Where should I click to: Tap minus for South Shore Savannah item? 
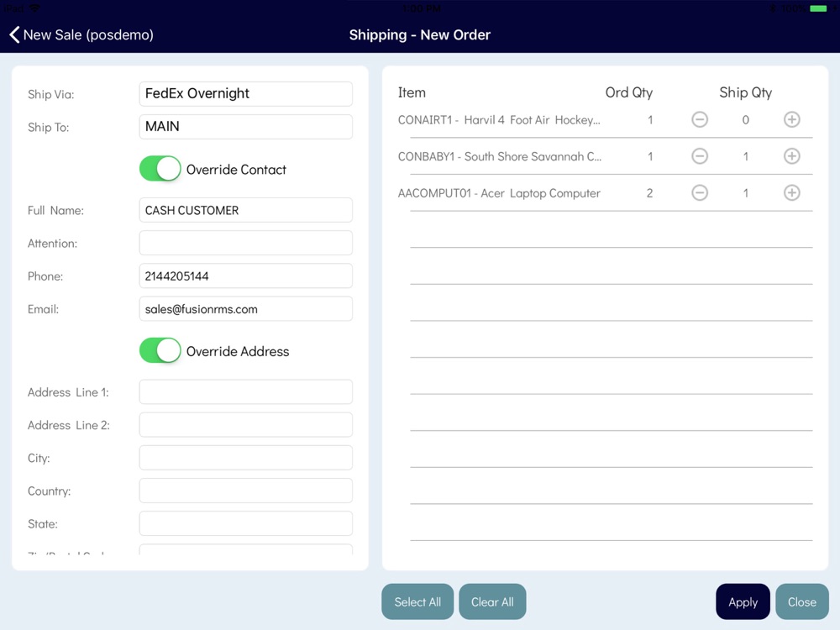point(700,156)
